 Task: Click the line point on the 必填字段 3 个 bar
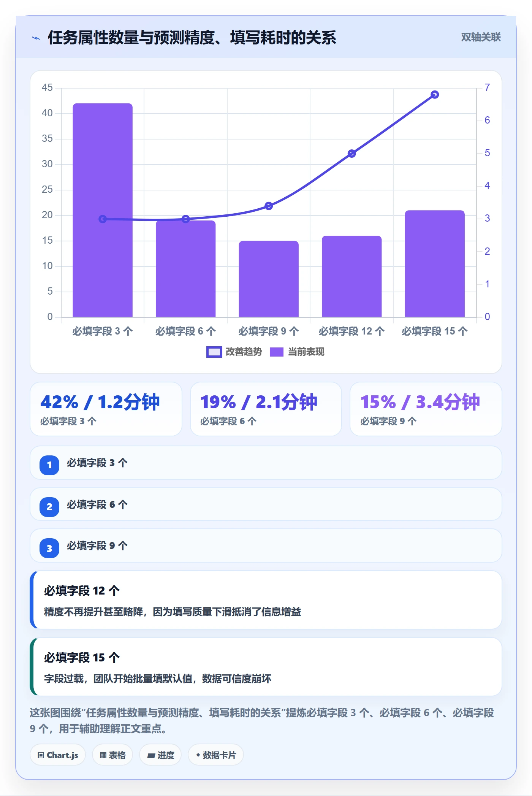coord(103,219)
